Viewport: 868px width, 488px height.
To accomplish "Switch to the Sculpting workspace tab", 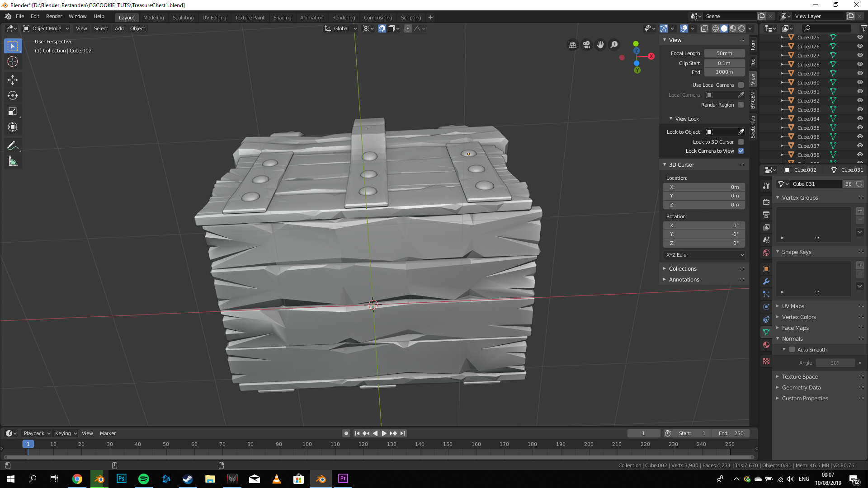I will pos(183,18).
